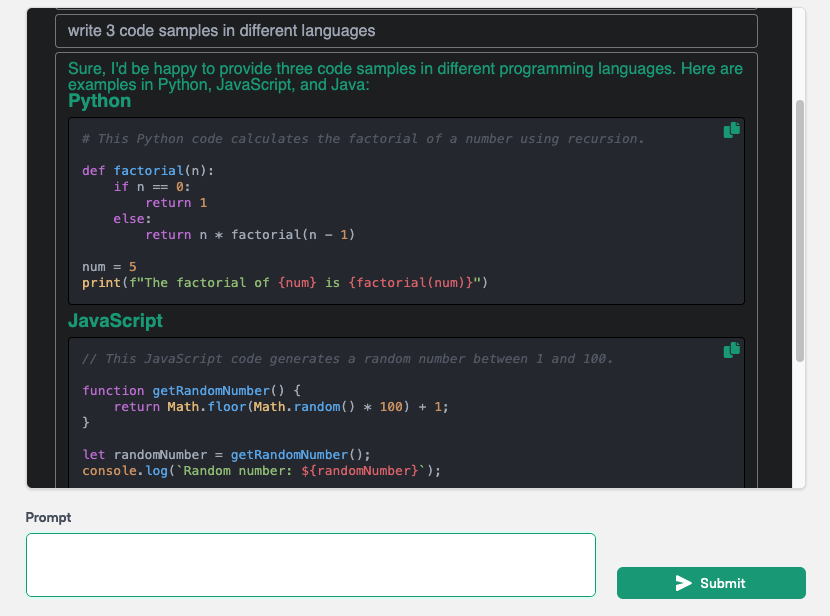The height and width of the screenshot is (616, 830).
Task: Click the 'def factorial(n):' code line
Action: 148,171
